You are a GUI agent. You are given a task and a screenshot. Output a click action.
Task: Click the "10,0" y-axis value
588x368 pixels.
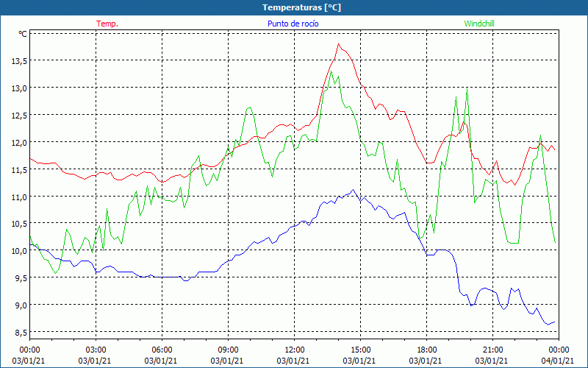point(19,250)
